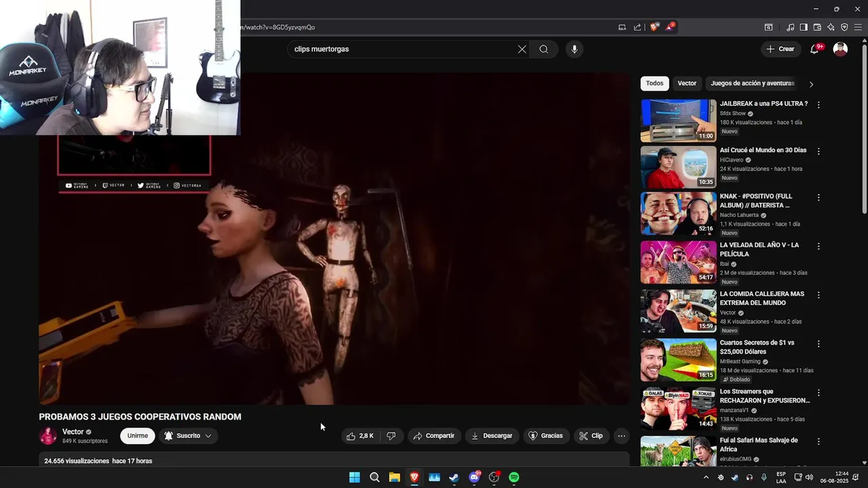This screenshot has width=868, height=488.
Task: Open Brave Rewards triangle icon
Action: [670, 27]
